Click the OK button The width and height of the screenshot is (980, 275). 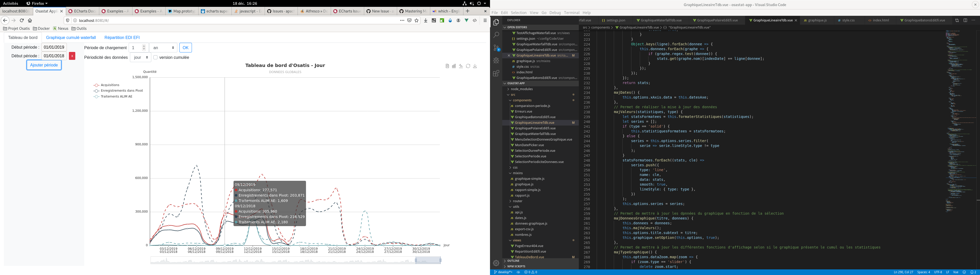185,48
